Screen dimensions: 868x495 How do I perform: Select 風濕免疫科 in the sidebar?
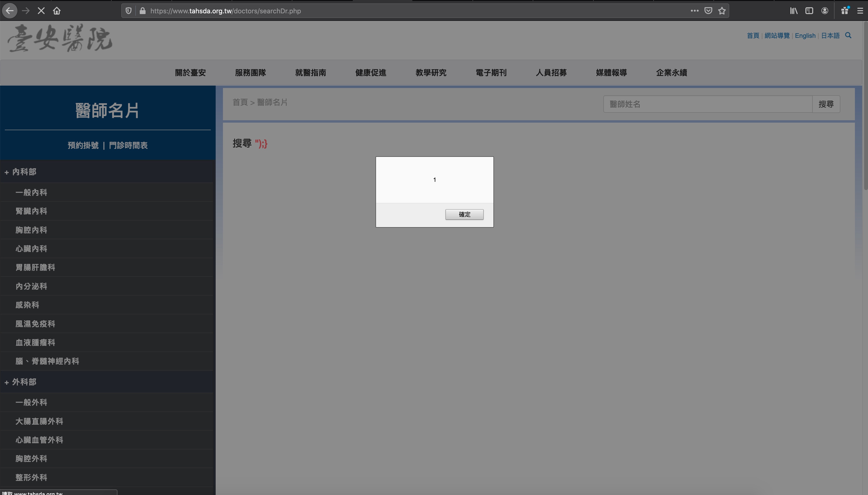[x=35, y=324]
